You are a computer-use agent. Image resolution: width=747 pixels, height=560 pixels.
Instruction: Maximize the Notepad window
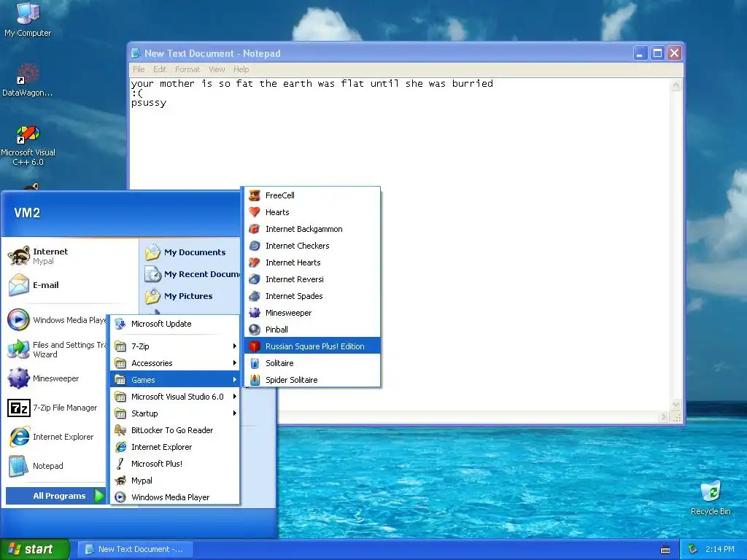click(657, 53)
